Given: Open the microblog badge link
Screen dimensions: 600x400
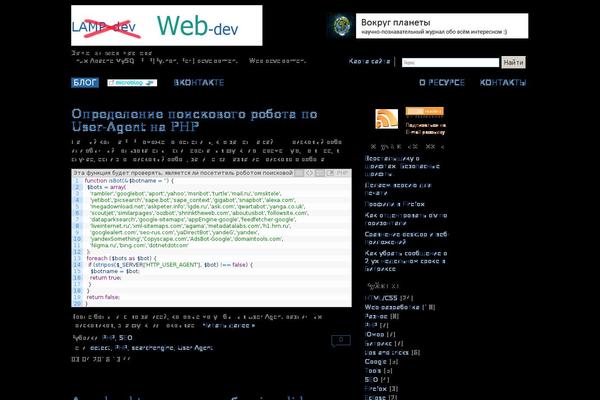Looking at the screenshot, I should pos(132,83).
